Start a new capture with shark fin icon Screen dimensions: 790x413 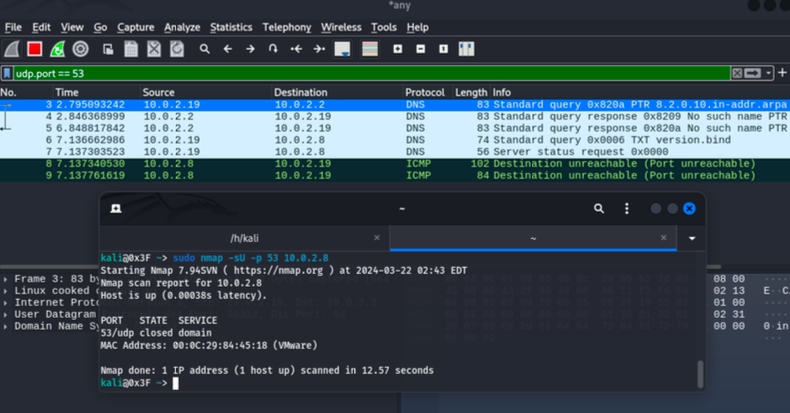12,49
